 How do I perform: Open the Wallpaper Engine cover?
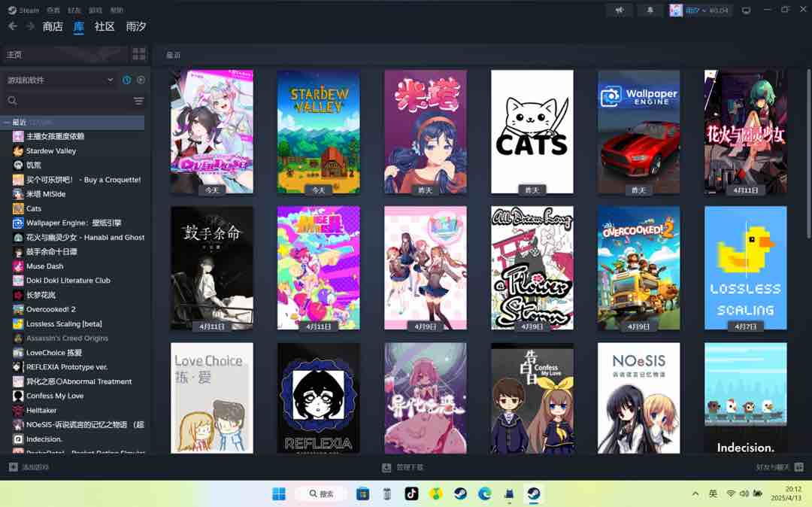coord(638,132)
